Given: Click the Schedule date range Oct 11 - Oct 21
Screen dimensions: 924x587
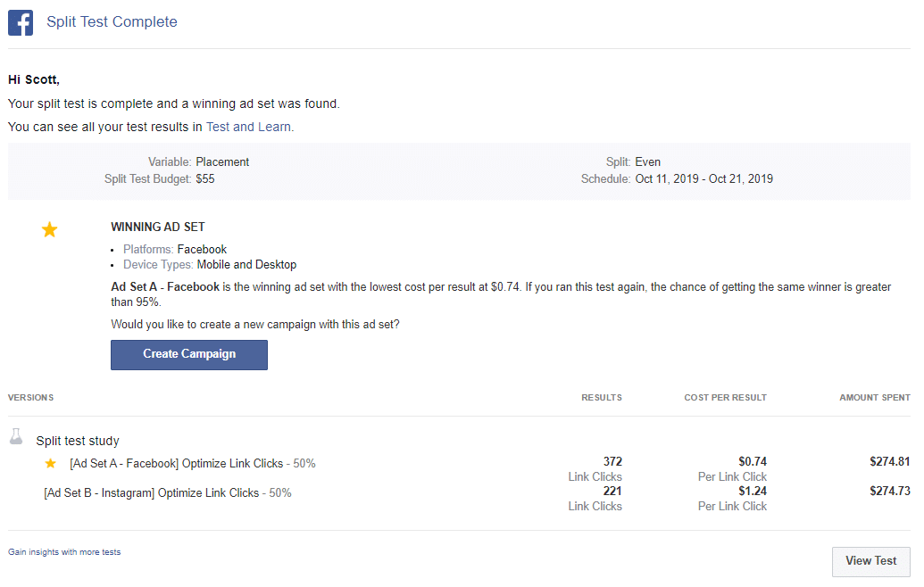Looking at the screenshot, I should click(x=704, y=179).
